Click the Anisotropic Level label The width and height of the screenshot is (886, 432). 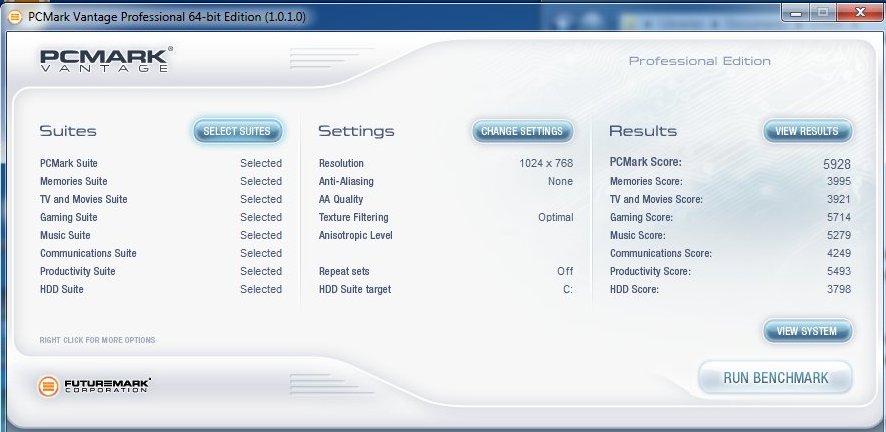pos(355,235)
